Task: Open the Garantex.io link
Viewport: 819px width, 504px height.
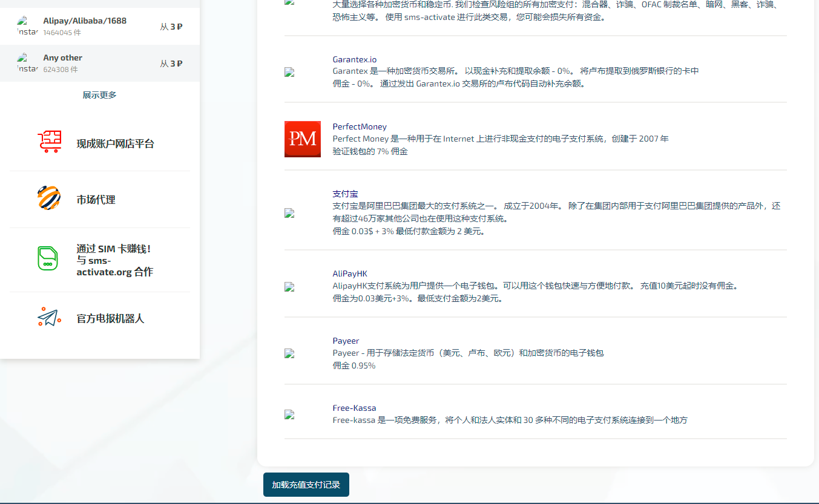Action: tap(354, 59)
